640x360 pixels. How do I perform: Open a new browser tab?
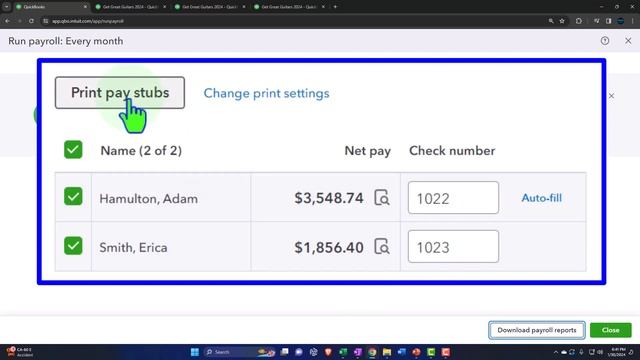[335, 7]
